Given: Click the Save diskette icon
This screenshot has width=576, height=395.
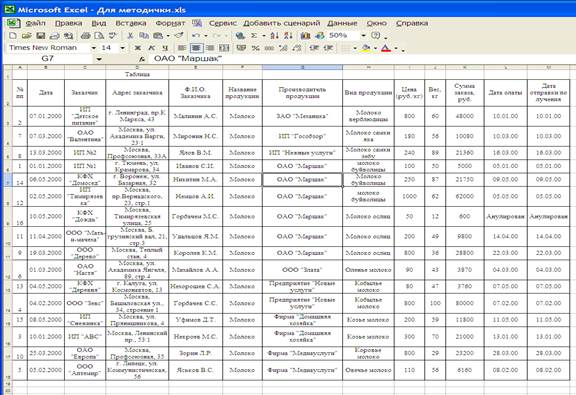Looking at the screenshot, I should click(x=40, y=36).
